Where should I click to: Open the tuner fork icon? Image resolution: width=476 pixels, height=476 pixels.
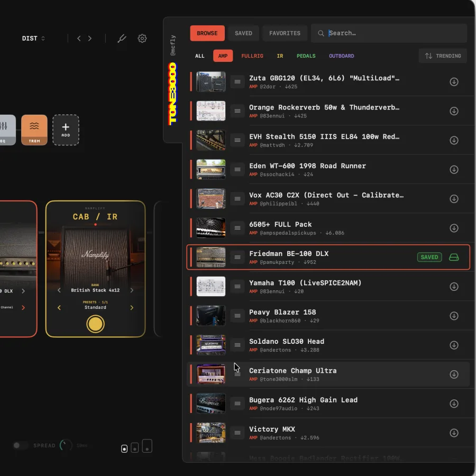pyautogui.click(x=122, y=39)
